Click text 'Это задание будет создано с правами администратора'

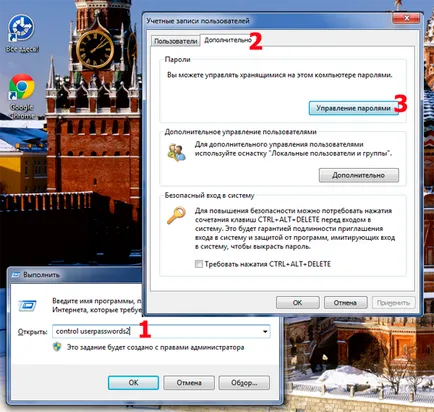155,347
